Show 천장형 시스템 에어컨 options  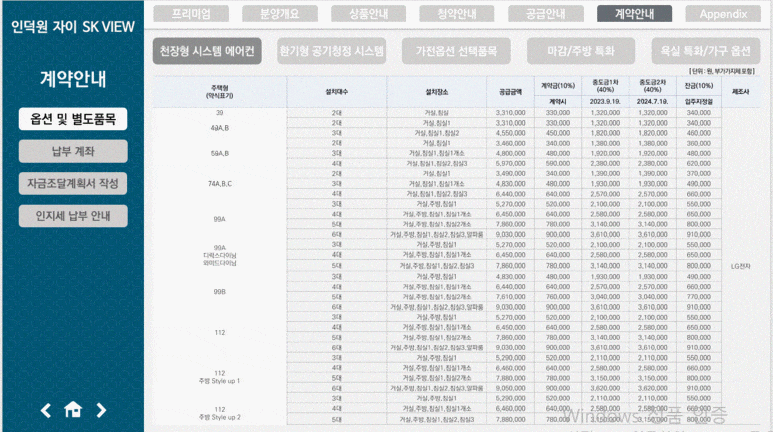click(207, 51)
